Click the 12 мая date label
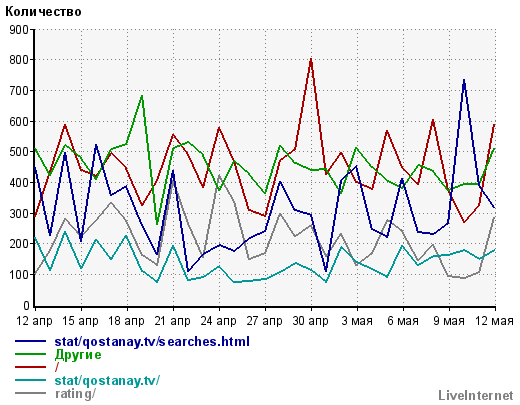520x405 pixels. pos(494,321)
